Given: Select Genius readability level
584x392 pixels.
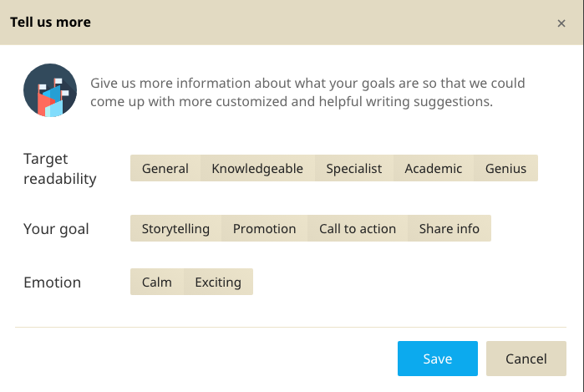Looking at the screenshot, I should pos(506,168).
